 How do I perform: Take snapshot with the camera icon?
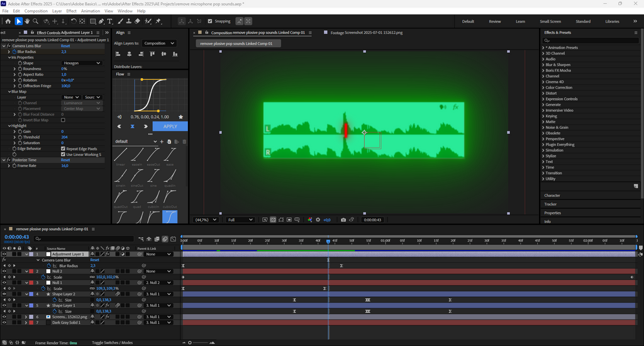(x=343, y=220)
